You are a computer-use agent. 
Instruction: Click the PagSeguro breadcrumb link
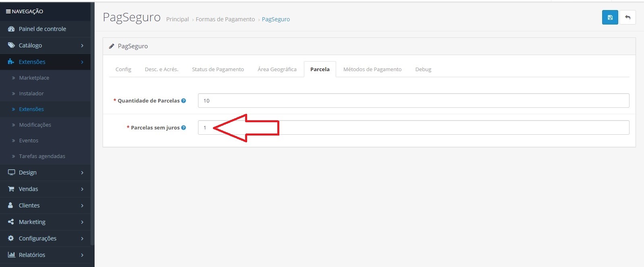coord(276,19)
